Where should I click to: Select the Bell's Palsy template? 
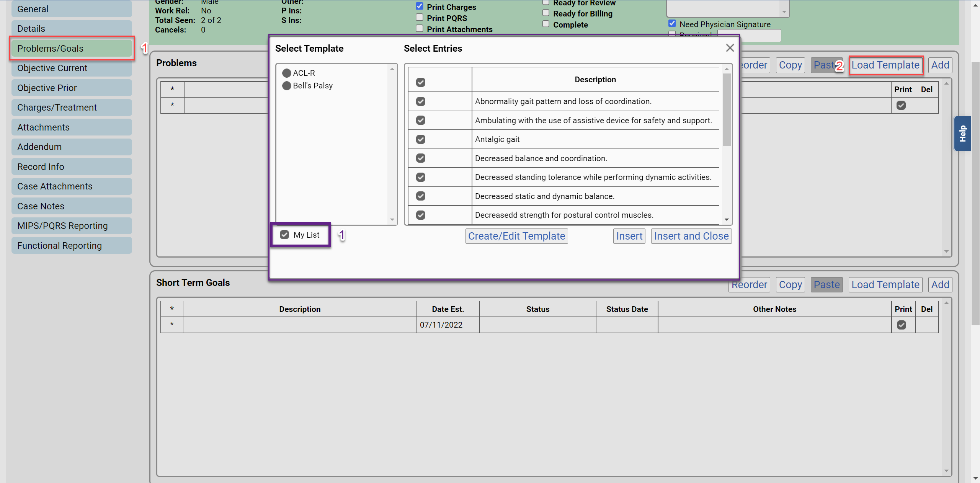(x=286, y=86)
